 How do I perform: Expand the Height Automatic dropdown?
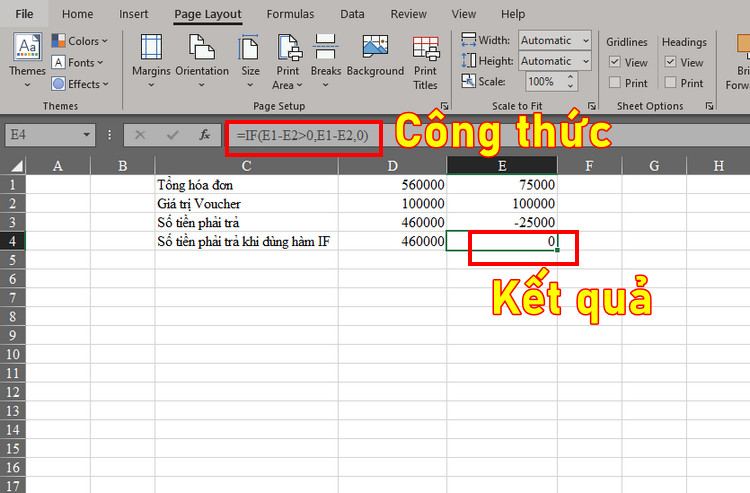(585, 61)
